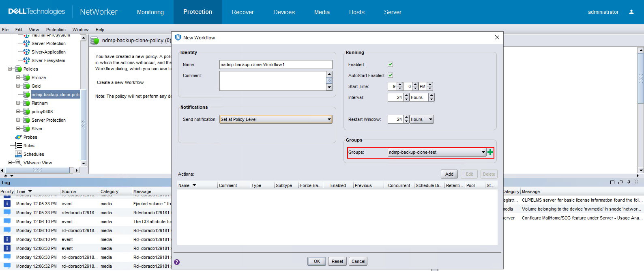Viewport: 644px width, 271px height.
Task: Switch to the Recover tab
Action: point(243,12)
